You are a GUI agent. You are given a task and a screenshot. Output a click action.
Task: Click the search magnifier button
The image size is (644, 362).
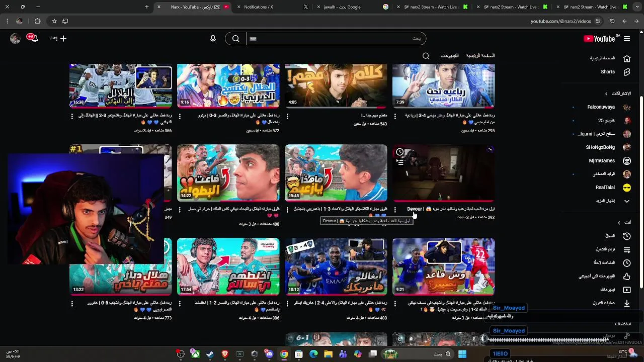(235, 39)
